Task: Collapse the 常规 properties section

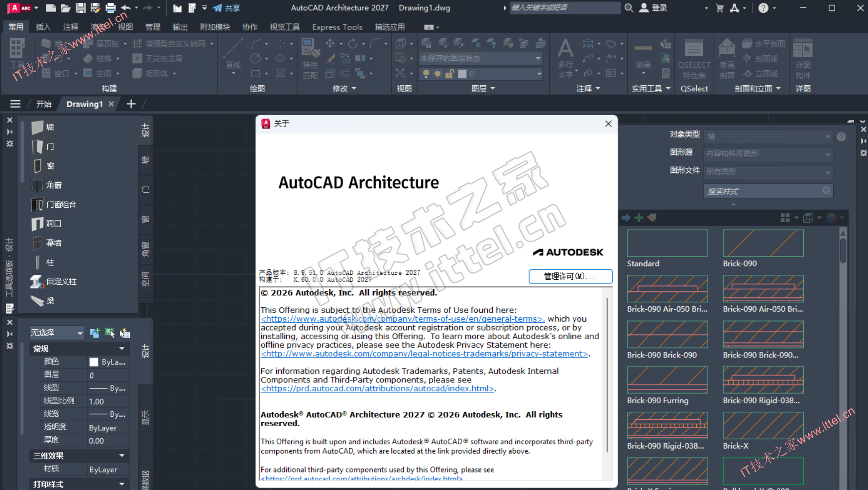Action: tap(121, 349)
